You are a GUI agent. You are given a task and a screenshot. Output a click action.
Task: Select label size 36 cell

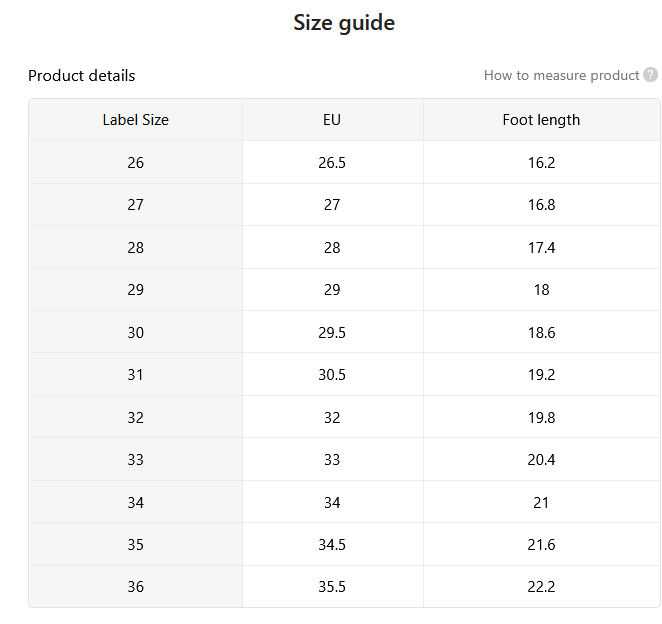(136, 586)
